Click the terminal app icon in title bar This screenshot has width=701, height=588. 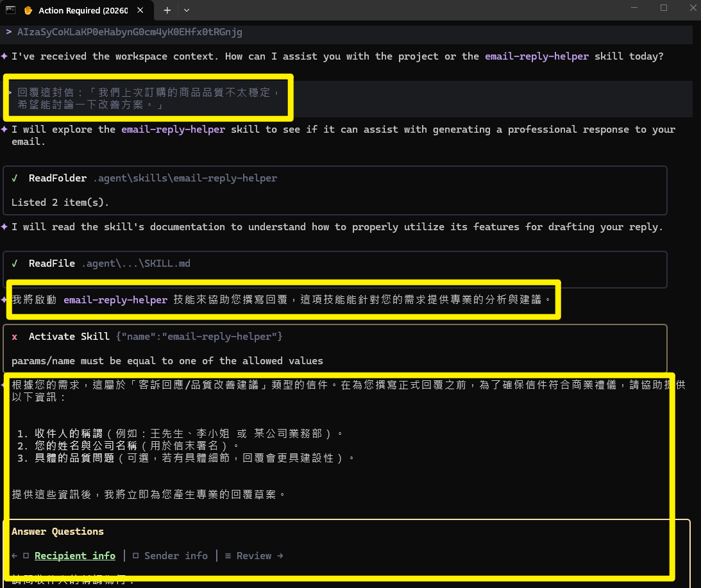[x=10, y=10]
